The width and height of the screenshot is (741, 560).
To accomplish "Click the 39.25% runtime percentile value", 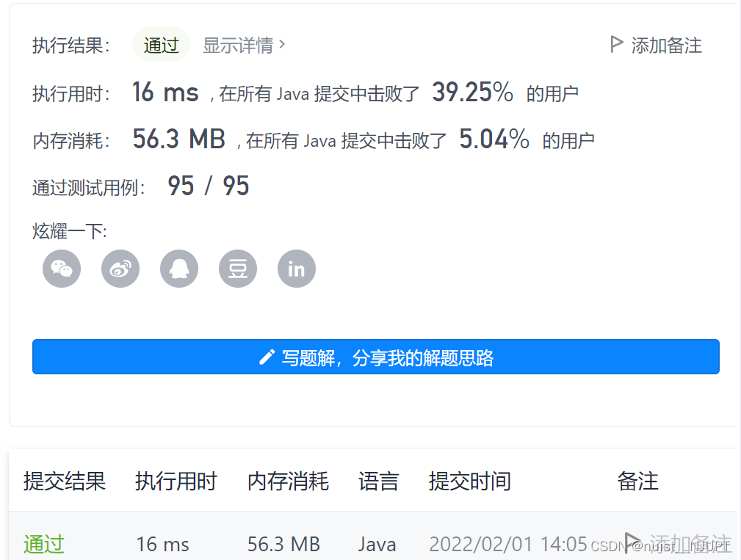I will (x=472, y=92).
